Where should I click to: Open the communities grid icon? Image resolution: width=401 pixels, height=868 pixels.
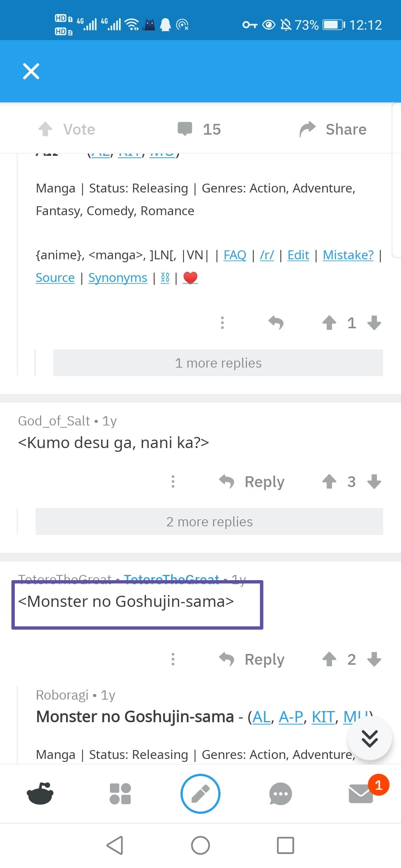[120, 794]
